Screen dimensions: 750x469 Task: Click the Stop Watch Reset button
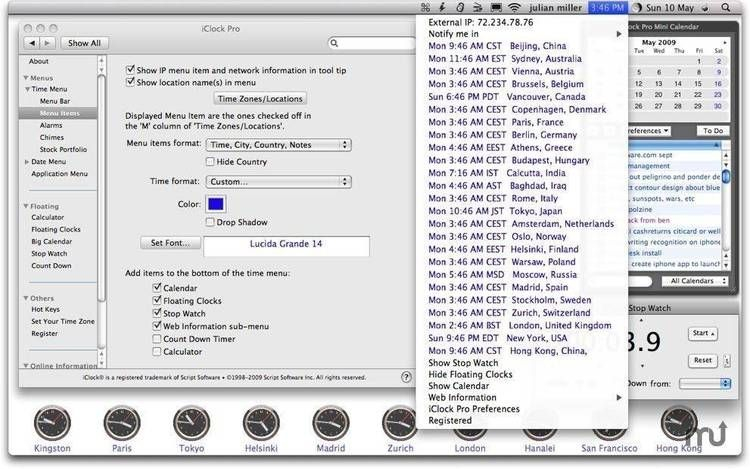703,360
